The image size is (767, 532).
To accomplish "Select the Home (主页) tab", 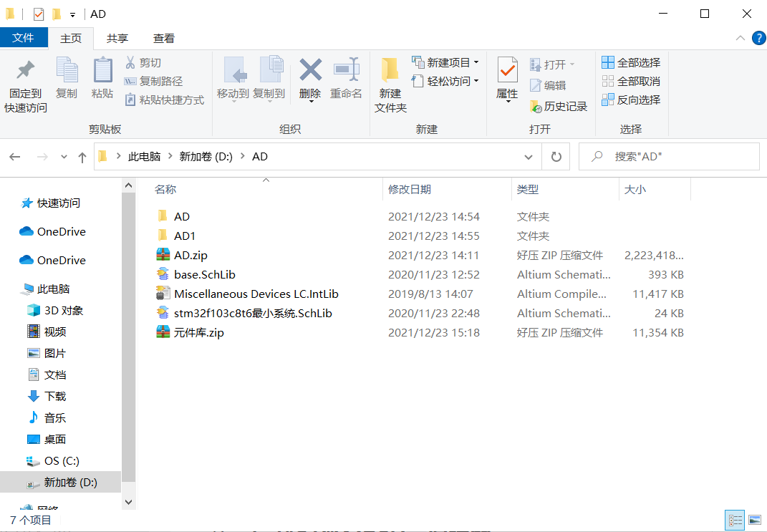I will [x=71, y=38].
